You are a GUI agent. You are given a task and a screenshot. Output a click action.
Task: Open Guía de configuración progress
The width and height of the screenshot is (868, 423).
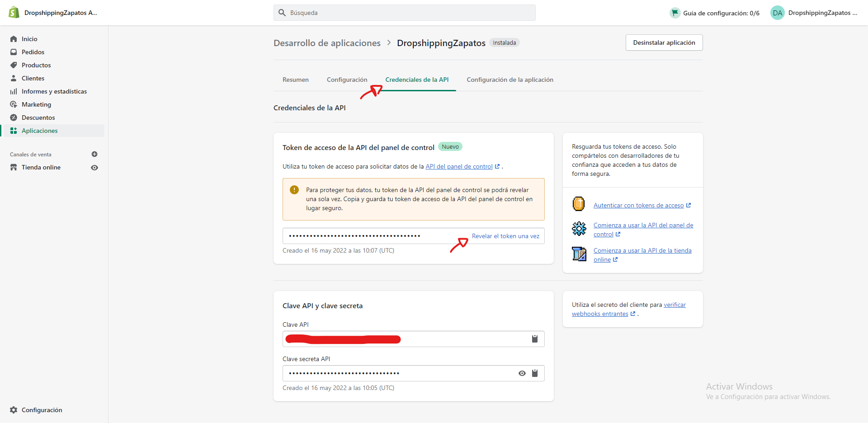[x=715, y=13]
